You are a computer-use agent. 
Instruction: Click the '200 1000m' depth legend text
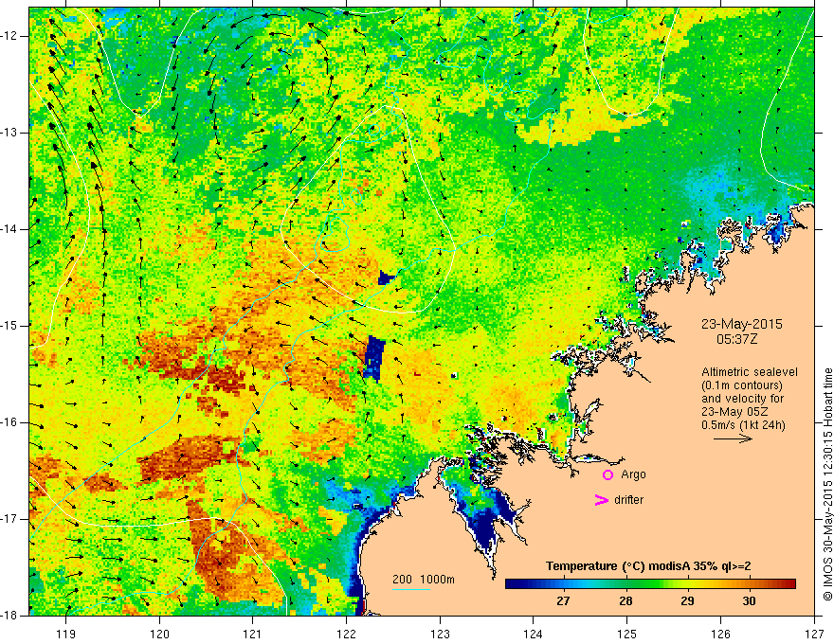point(424,580)
